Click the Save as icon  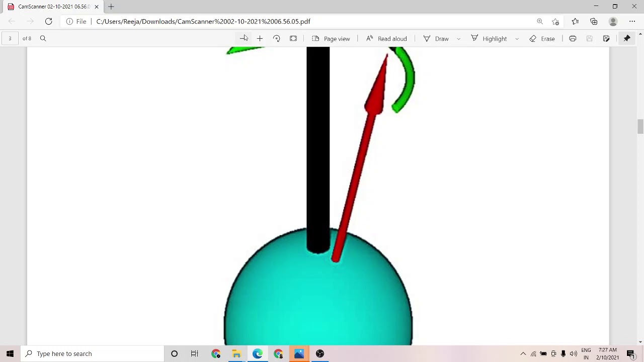[606, 39]
